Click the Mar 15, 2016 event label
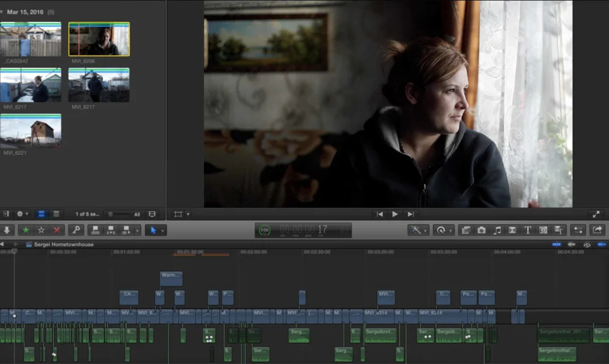 pos(25,12)
